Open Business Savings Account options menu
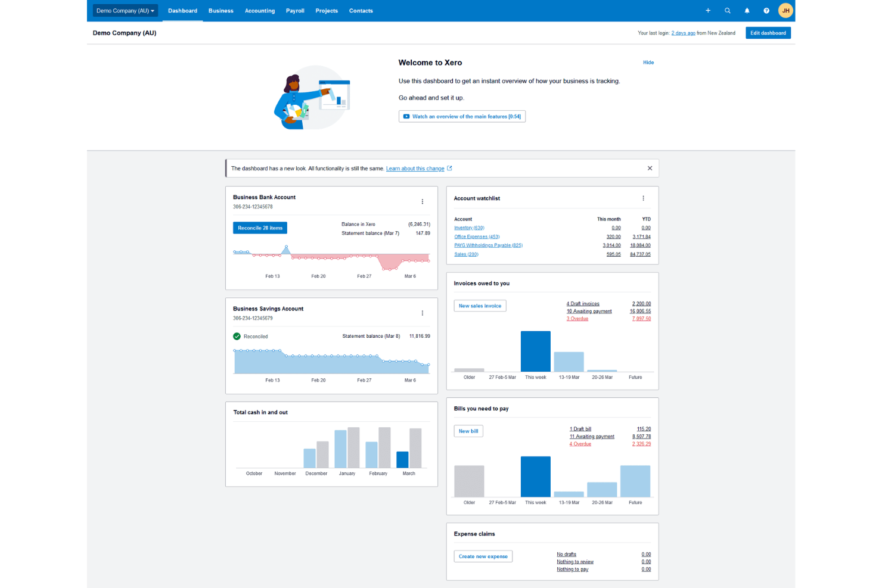This screenshot has height=588, width=882. 423,313
